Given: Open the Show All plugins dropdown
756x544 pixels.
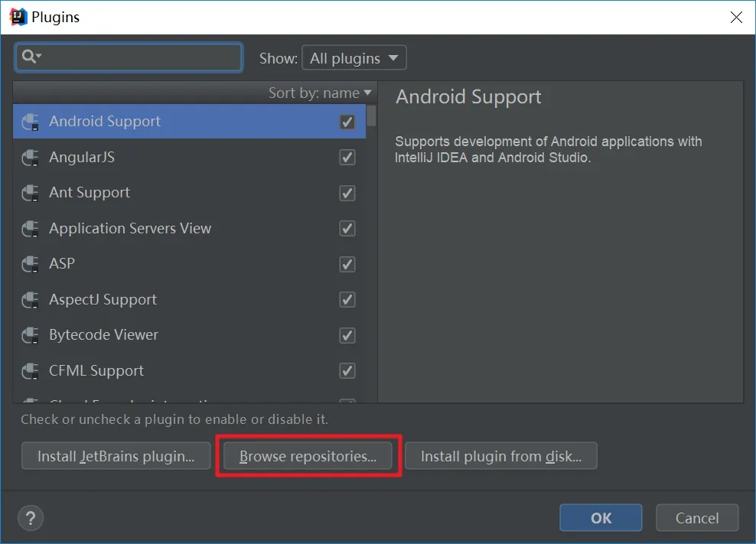Looking at the screenshot, I should 354,58.
